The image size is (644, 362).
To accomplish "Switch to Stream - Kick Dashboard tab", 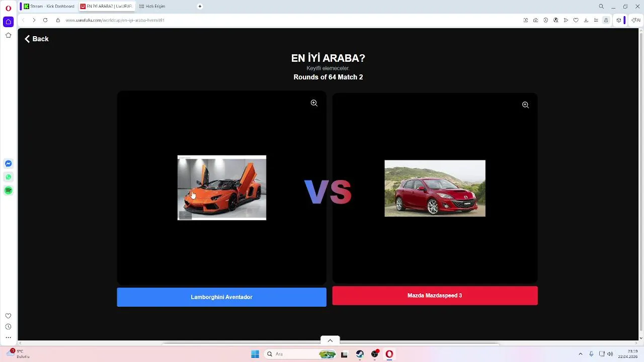I will [49, 7].
